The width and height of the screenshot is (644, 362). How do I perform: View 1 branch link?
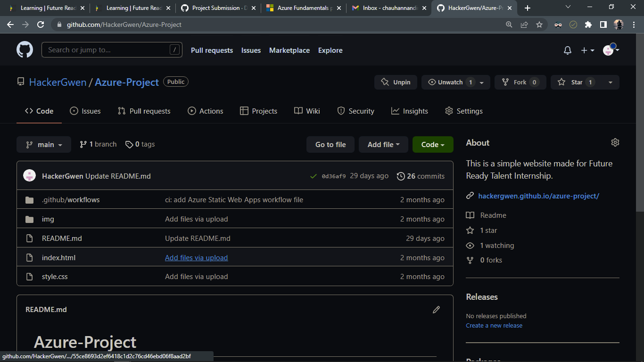coord(98,144)
